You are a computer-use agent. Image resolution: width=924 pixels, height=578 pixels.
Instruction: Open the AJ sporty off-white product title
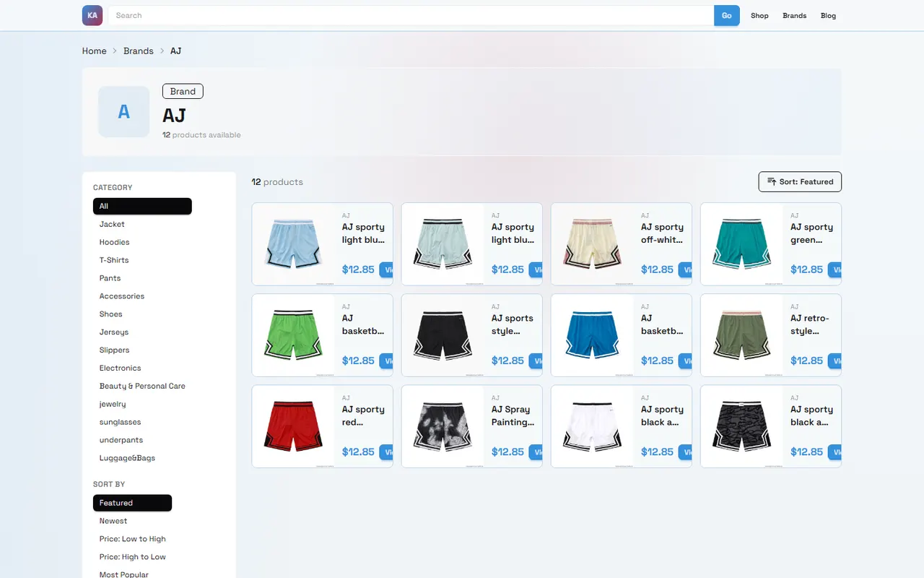coord(662,233)
